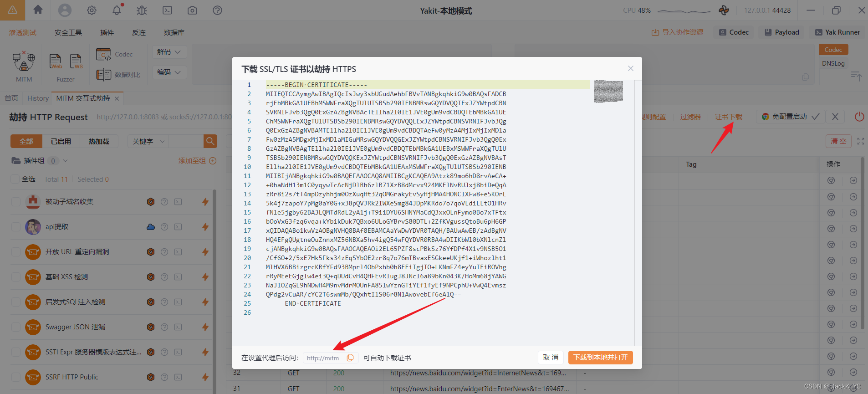Run the 基础 XSS 检测 lightning icon
Viewport: 868px width, 394px height.
(205, 277)
